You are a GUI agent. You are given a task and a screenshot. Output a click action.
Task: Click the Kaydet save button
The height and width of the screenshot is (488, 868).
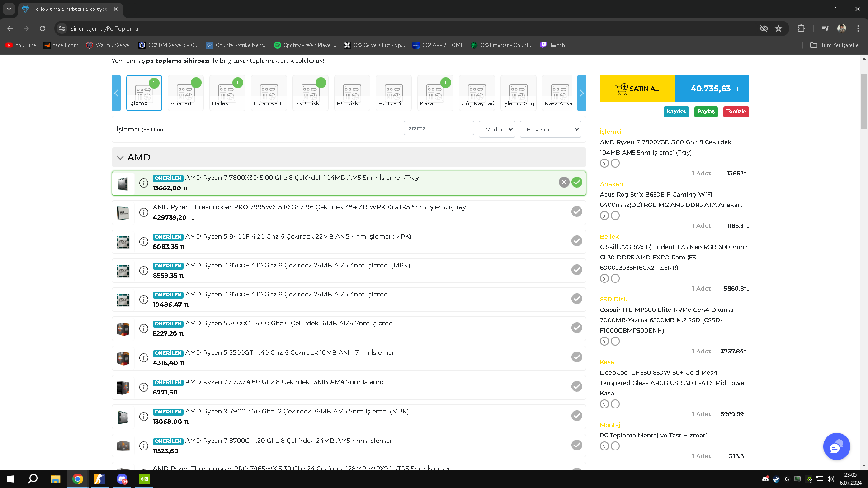coord(676,112)
